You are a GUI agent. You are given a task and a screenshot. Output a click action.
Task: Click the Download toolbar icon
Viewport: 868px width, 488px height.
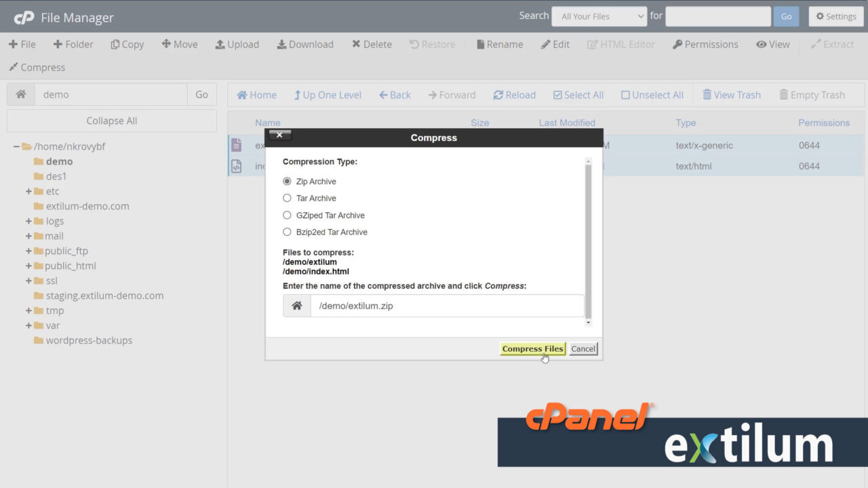[x=304, y=44]
